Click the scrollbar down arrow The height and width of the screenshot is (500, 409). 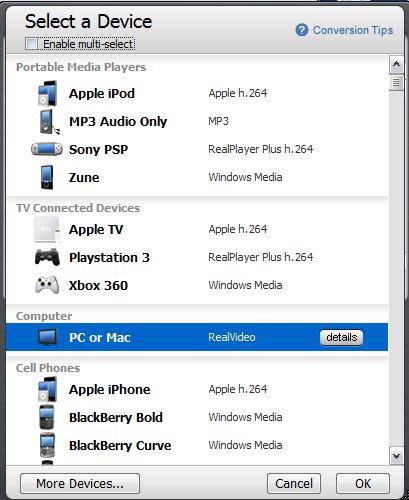[x=396, y=456]
